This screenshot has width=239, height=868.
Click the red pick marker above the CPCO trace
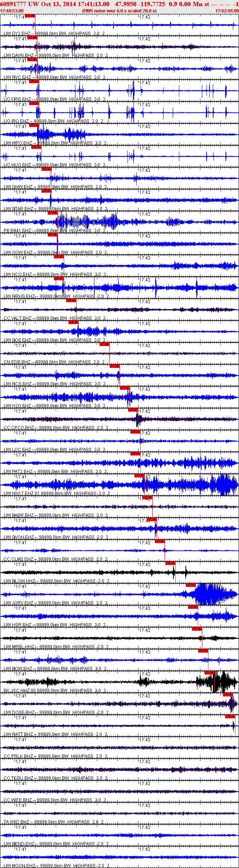click(x=133, y=410)
